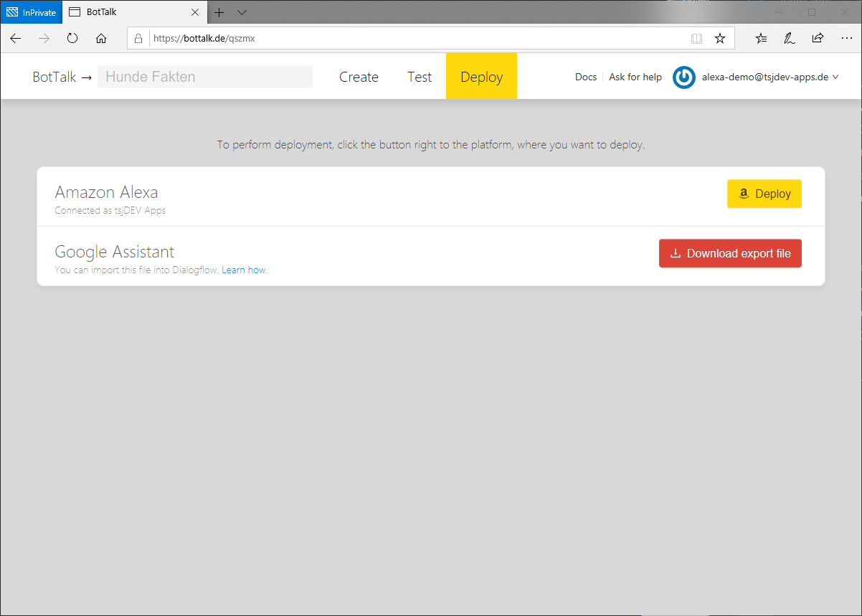Screen dimensions: 862x616
Task: Click the user avatar power icon
Action: 684,77
